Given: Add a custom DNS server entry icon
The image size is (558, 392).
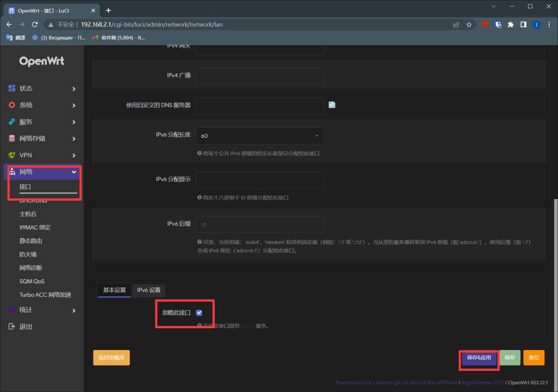Looking at the screenshot, I should 332,104.
